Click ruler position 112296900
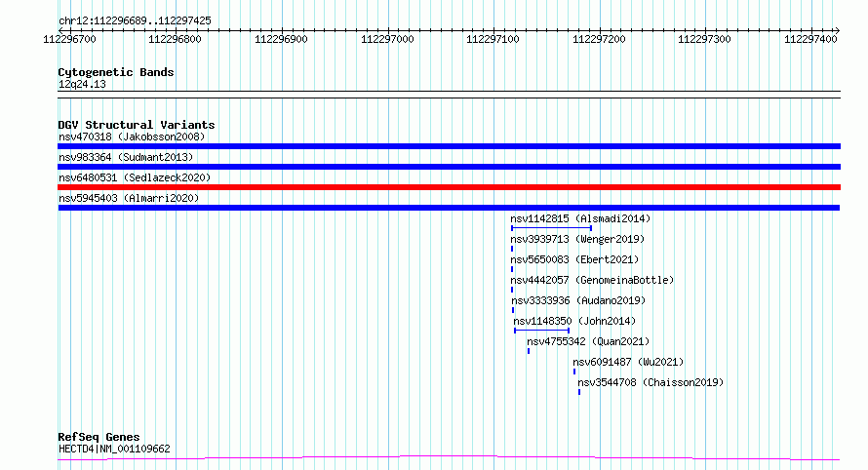Image resolution: width=868 pixels, height=470 pixels. tap(281, 39)
